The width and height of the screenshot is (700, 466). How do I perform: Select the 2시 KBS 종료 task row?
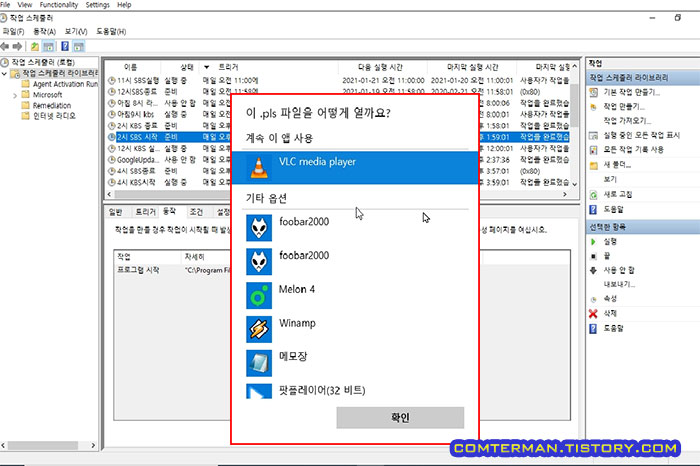(x=338, y=126)
